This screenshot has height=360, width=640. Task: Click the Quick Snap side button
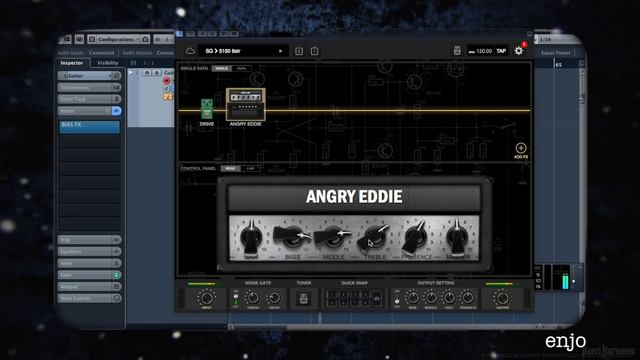pyautogui.click(x=377, y=298)
